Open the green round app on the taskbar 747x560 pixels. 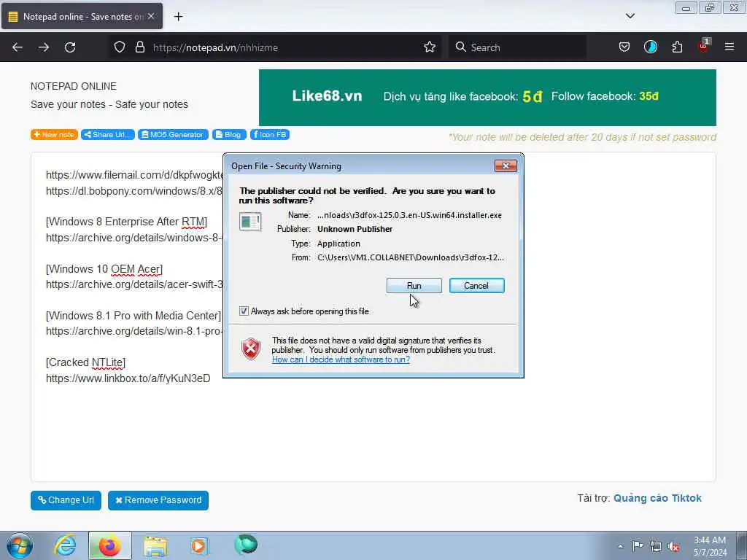[246, 545]
